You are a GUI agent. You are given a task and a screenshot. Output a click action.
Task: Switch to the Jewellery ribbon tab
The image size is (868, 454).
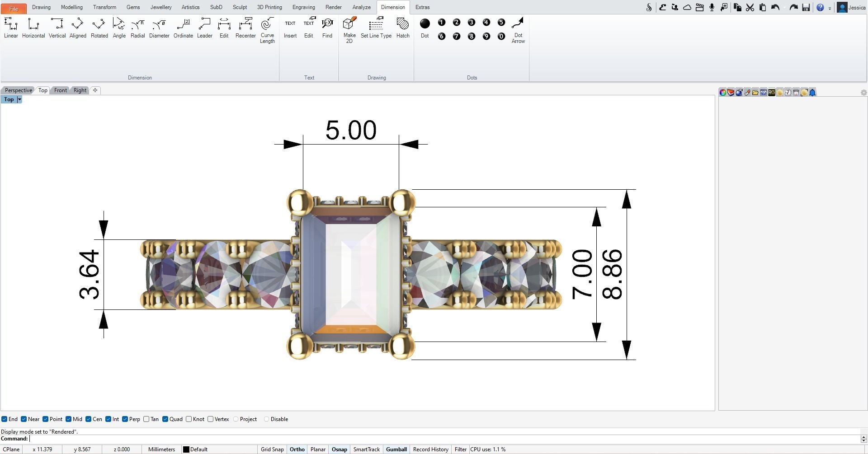click(x=161, y=7)
